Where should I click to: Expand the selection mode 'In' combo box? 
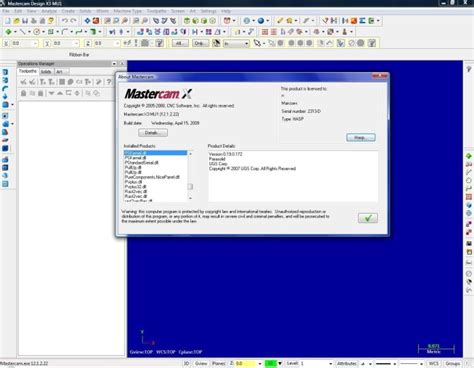[x=236, y=43]
